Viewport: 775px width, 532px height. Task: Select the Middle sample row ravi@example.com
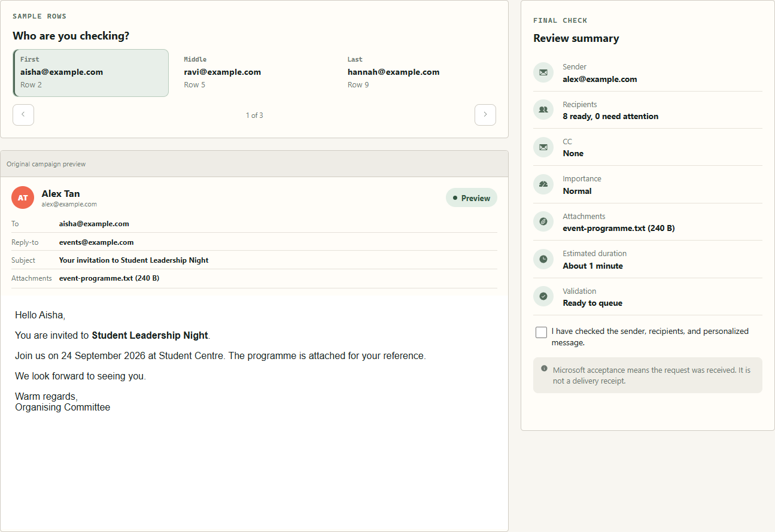click(x=254, y=73)
